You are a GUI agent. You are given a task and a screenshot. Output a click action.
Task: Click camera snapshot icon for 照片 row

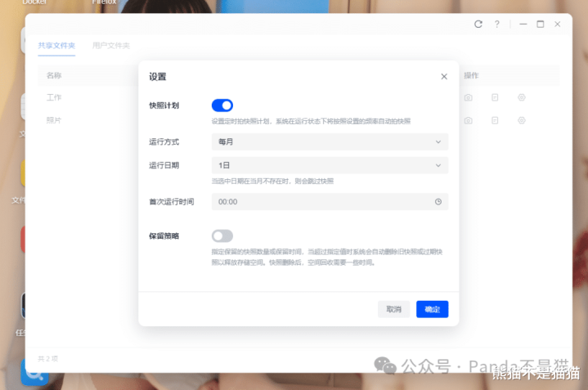pos(469,120)
